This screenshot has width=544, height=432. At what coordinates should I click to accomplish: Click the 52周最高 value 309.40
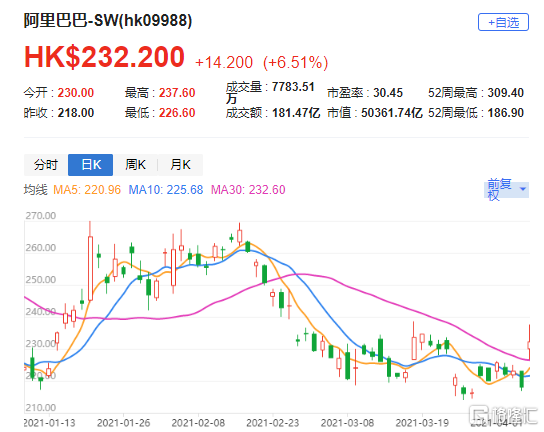[x=505, y=93]
